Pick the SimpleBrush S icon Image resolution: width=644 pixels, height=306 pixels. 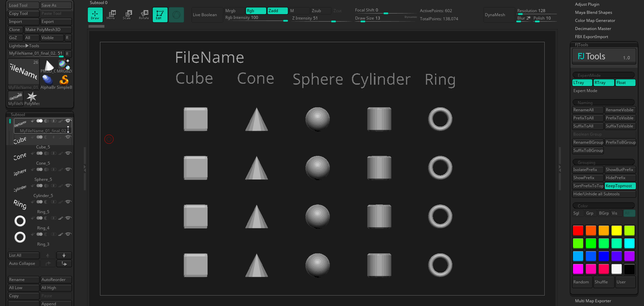click(x=64, y=82)
